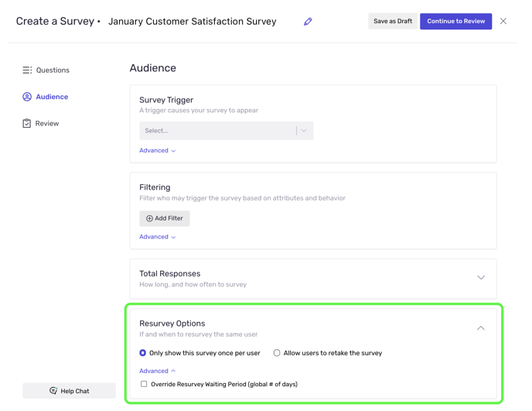The height and width of the screenshot is (411, 532).
Task: Click the plus icon in Add Filter
Action: (x=150, y=219)
